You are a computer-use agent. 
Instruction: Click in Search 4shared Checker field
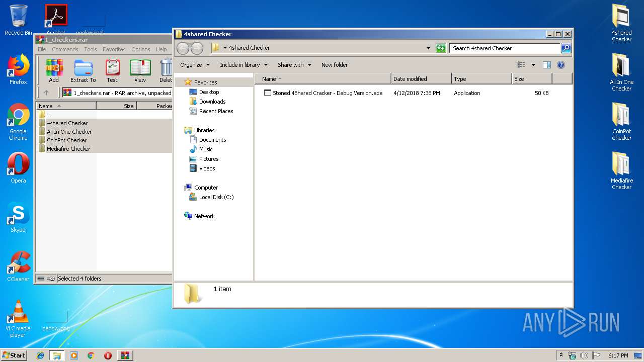[x=505, y=48]
